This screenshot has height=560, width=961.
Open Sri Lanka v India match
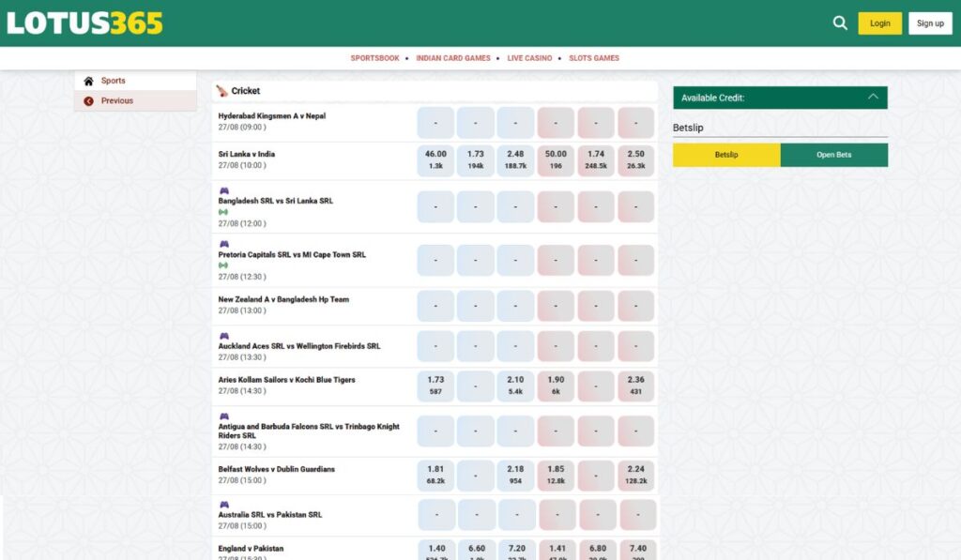(247, 154)
